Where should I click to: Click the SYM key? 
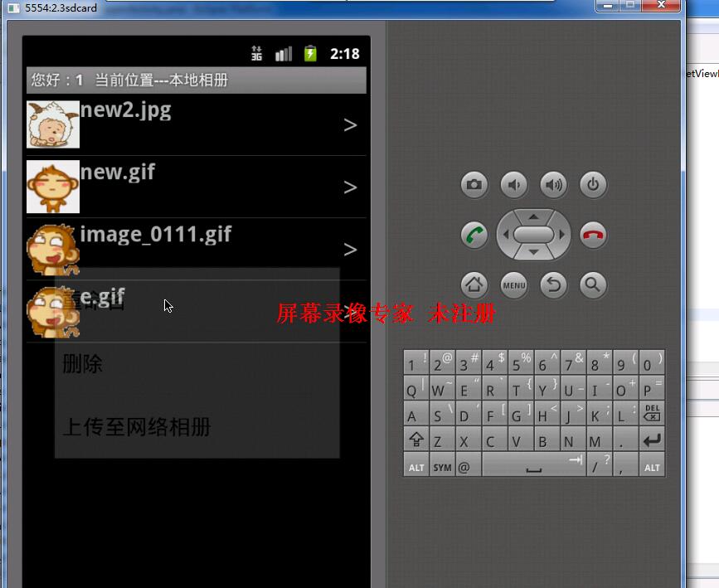coord(443,464)
